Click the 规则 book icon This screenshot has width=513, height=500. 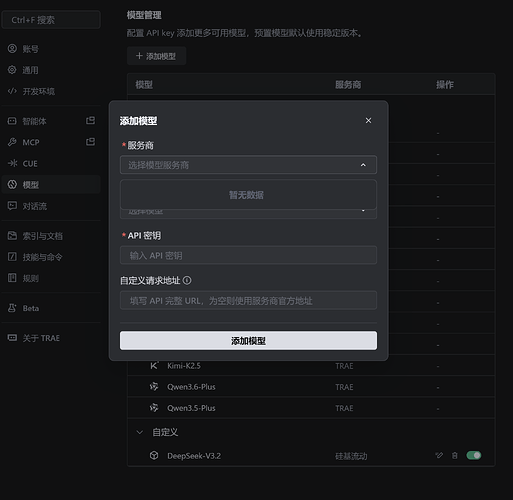[12, 278]
